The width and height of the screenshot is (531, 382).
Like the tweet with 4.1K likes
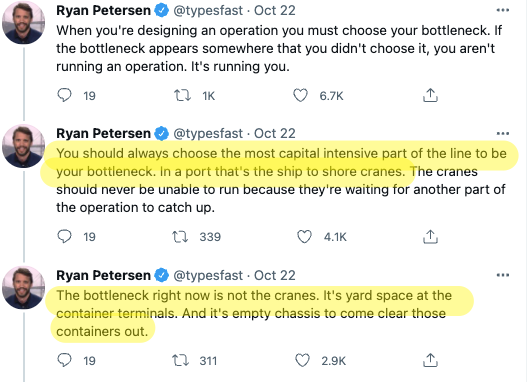(x=304, y=237)
